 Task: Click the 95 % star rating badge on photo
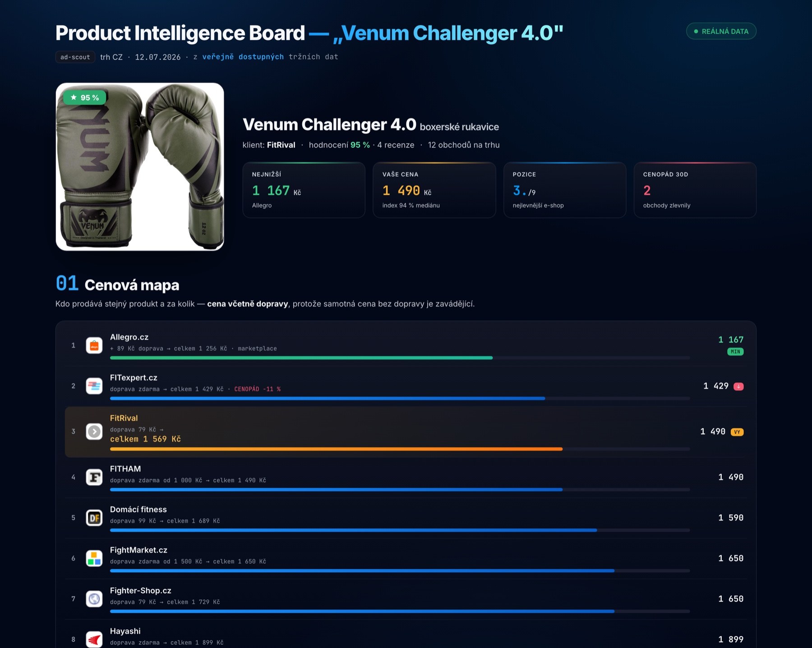[85, 97]
